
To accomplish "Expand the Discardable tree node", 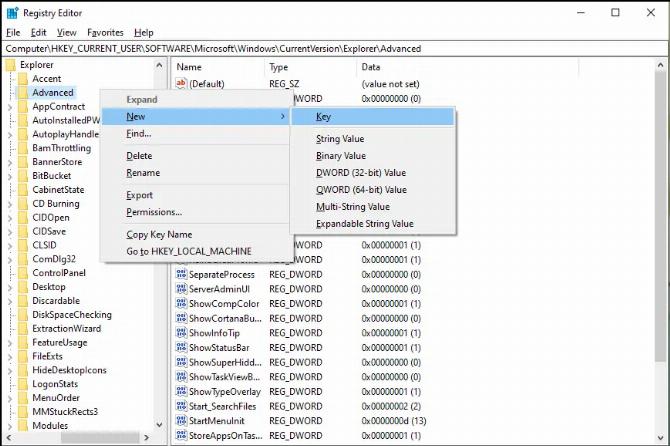I will pyautogui.click(x=10, y=301).
